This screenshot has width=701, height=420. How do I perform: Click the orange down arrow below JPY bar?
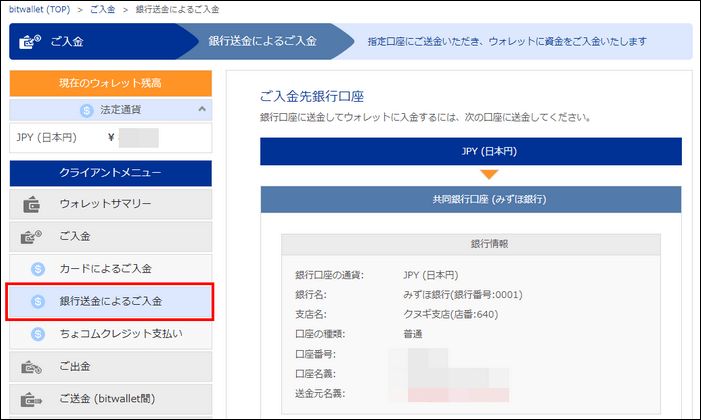489,174
